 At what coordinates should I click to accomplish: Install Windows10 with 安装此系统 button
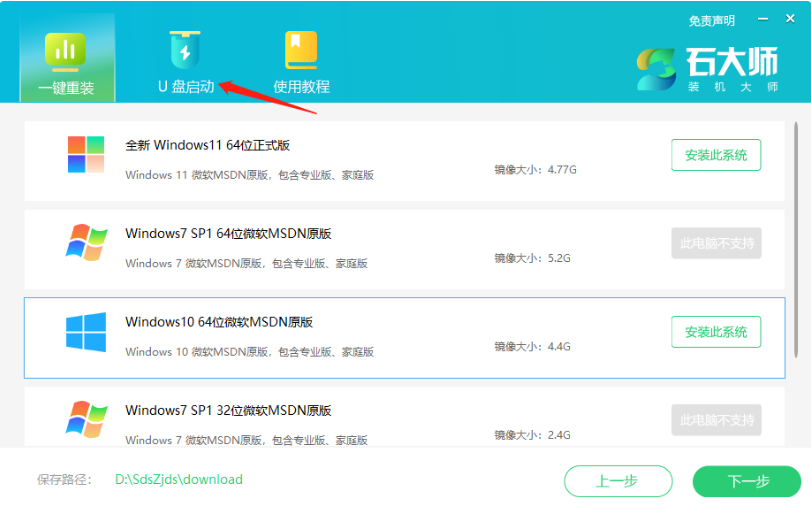716,331
